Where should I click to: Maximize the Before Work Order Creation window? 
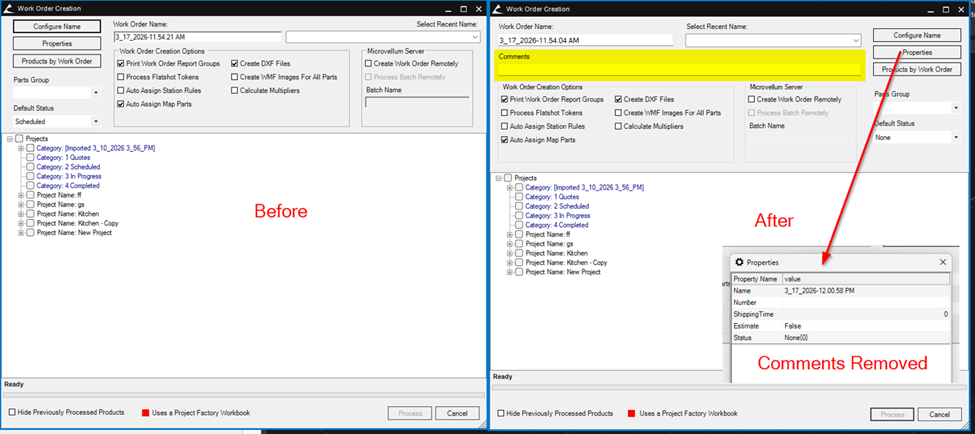[460, 9]
